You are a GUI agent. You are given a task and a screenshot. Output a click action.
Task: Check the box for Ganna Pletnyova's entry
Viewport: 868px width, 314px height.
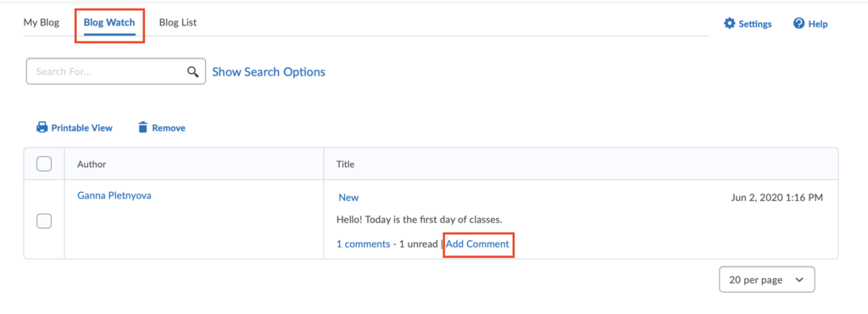pyautogui.click(x=44, y=221)
